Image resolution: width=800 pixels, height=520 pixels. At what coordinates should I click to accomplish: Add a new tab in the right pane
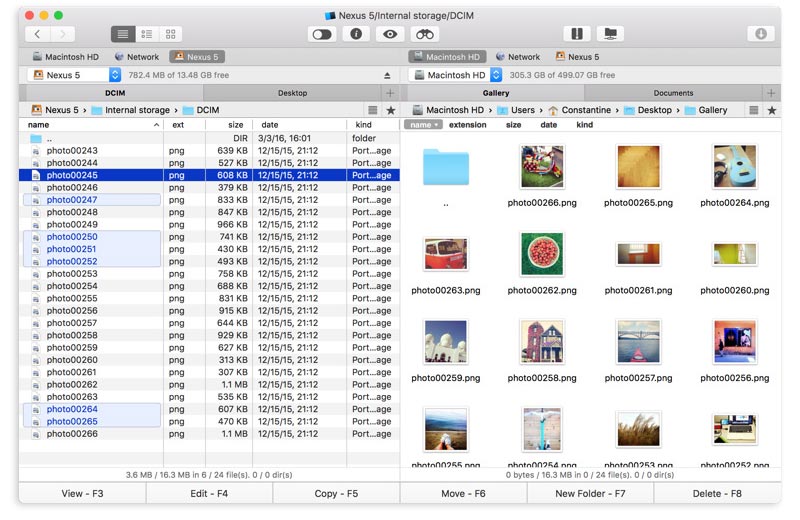pyautogui.click(x=771, y=93)
